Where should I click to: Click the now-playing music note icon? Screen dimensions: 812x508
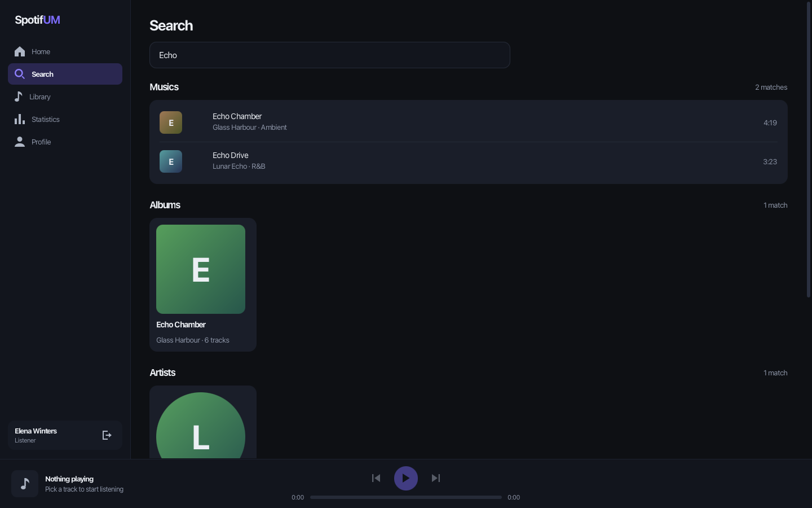(x=25, y=484)
